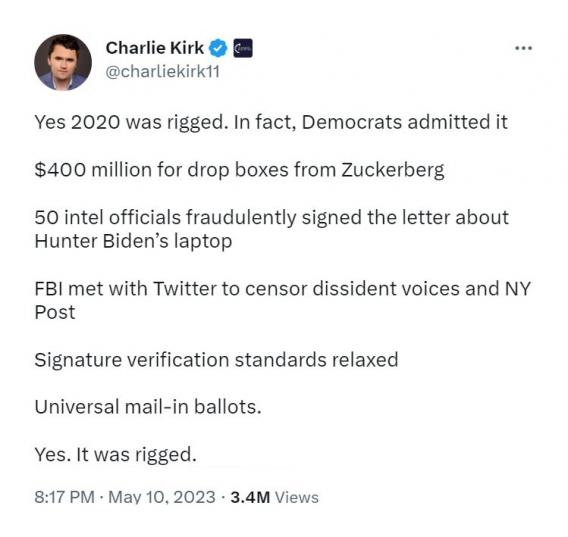Open the "Charlie Kirk" display name link
This screenshot has height=537, width=568.
(x=155, y=48)
